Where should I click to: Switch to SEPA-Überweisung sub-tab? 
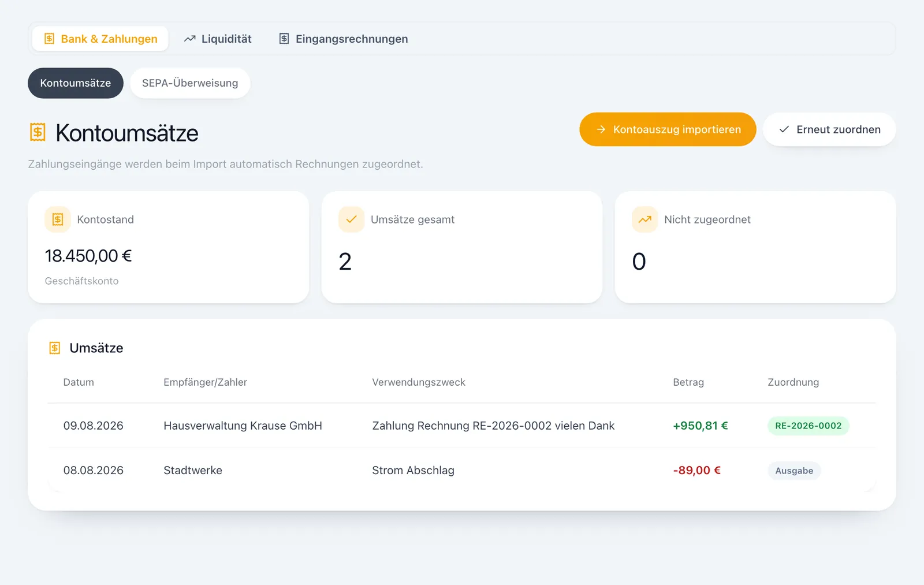tap(190, 83)
